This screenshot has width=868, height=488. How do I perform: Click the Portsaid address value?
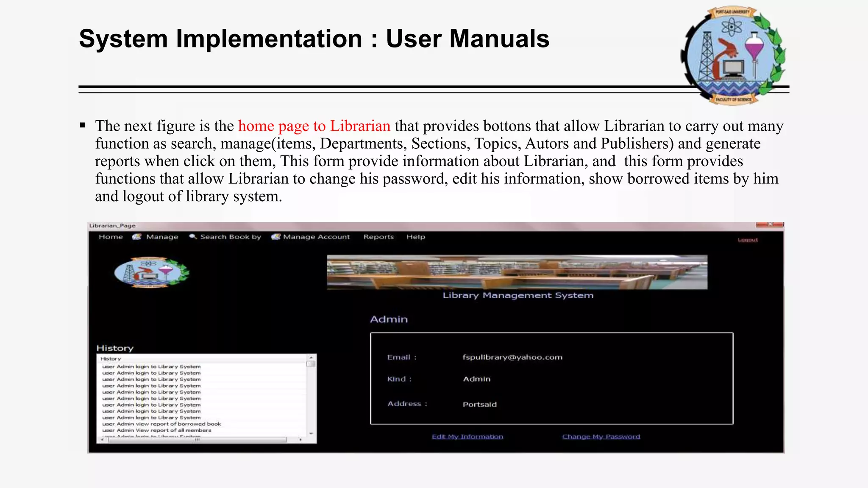pyautogui.click(x=480, y=404)
